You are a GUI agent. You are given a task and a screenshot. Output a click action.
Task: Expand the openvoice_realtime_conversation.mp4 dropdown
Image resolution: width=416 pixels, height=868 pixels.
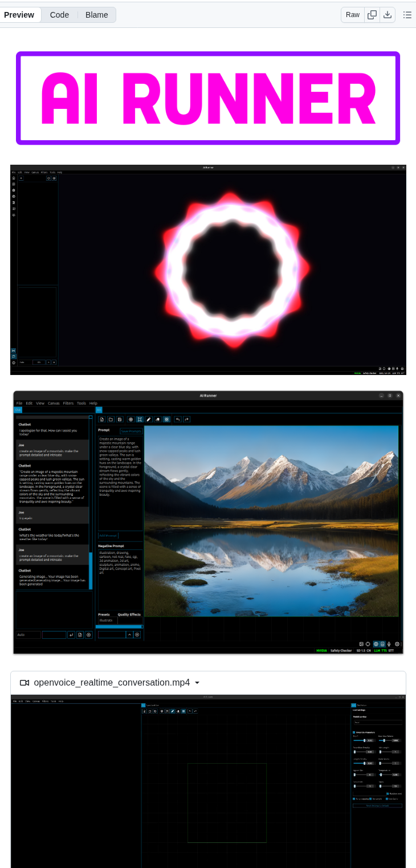click(x=197, y=683)
